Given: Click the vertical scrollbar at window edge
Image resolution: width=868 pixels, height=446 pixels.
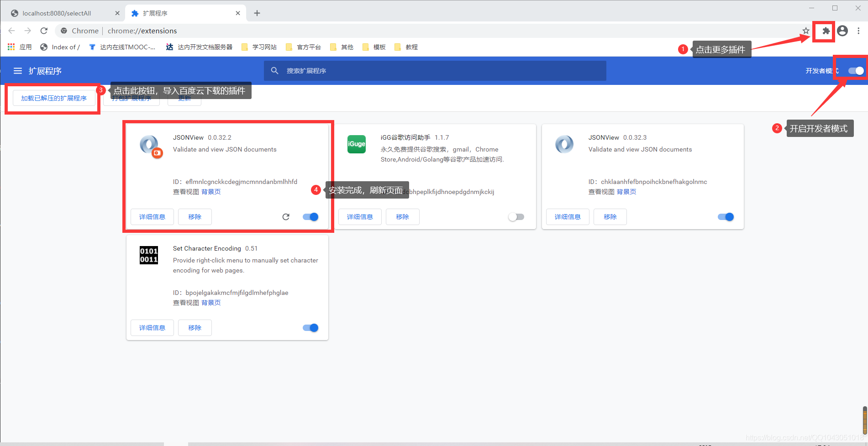Looking at the screenshot, I should [865, 420].
